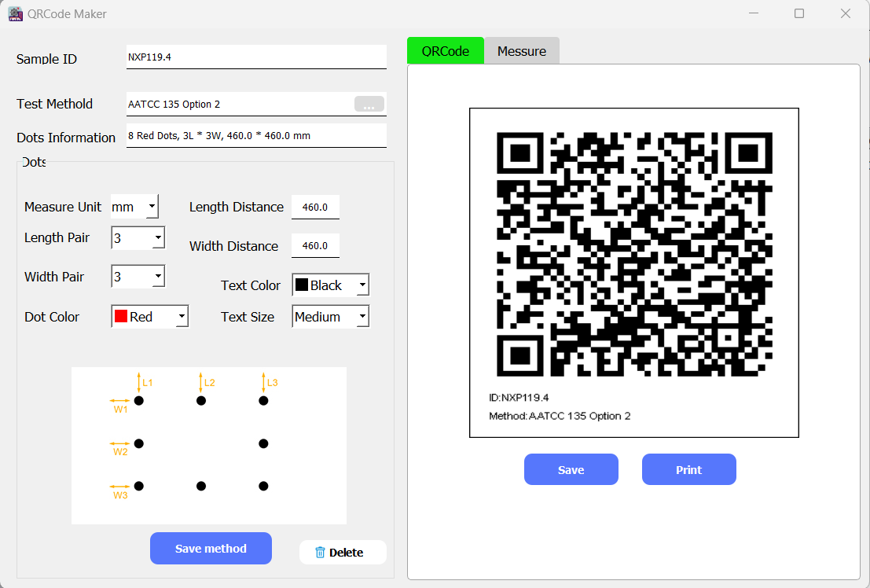Print the QR code label

tap(689, 470)
